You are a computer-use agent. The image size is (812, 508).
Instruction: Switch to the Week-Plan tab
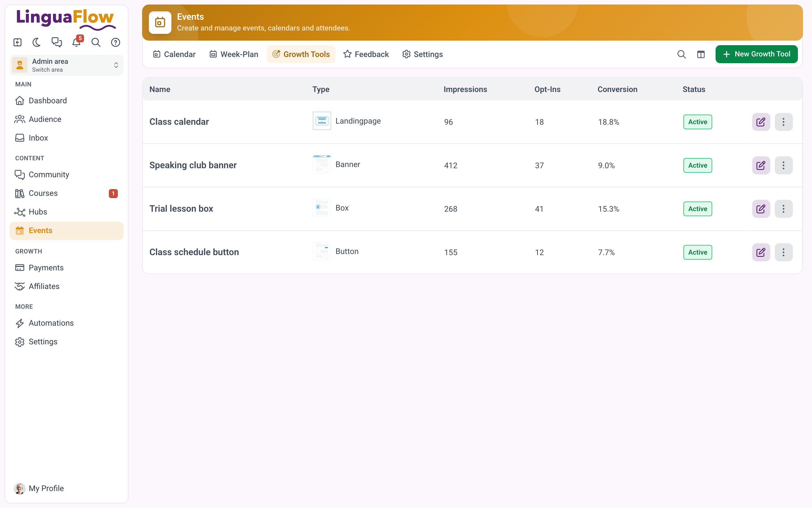tap(233, 54)
